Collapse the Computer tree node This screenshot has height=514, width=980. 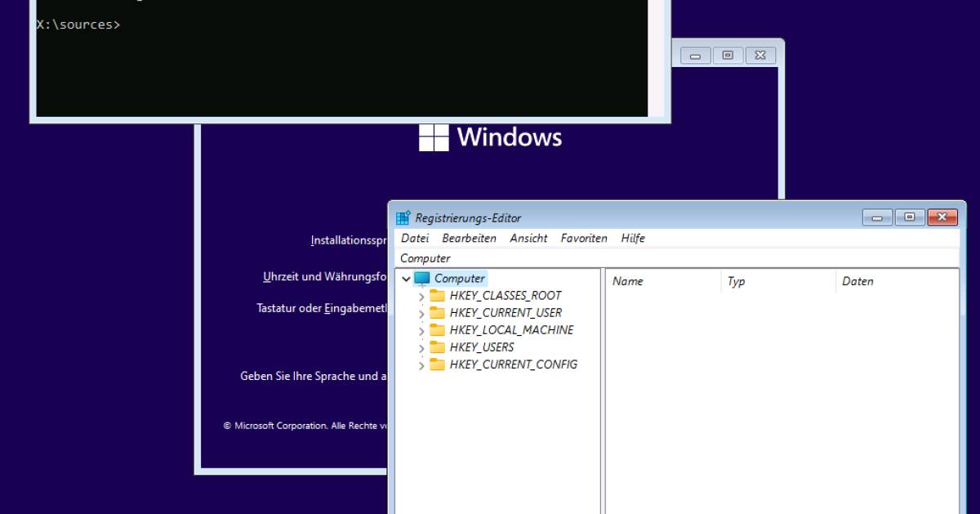(406, 279)
